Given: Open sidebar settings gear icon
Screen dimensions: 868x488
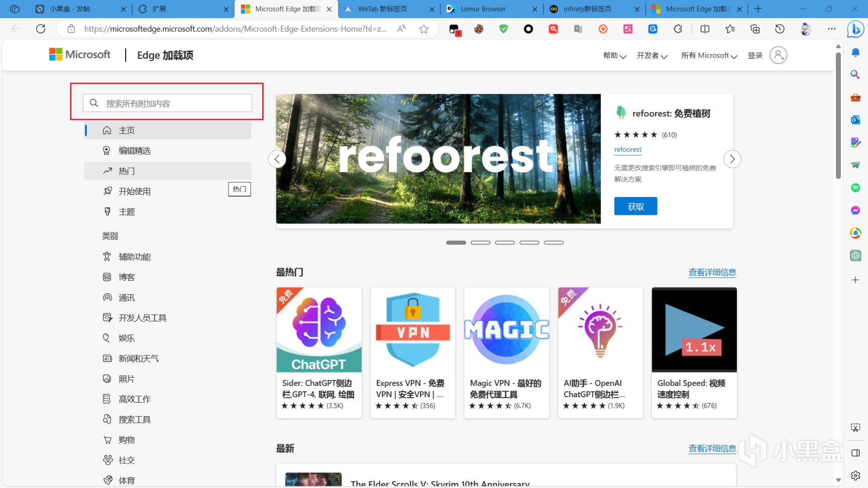Looking at the screenshot, I should pos(855,475).
